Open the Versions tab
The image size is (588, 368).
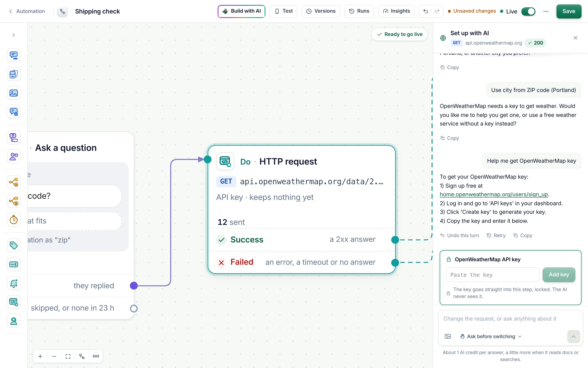tap(321, 11)
